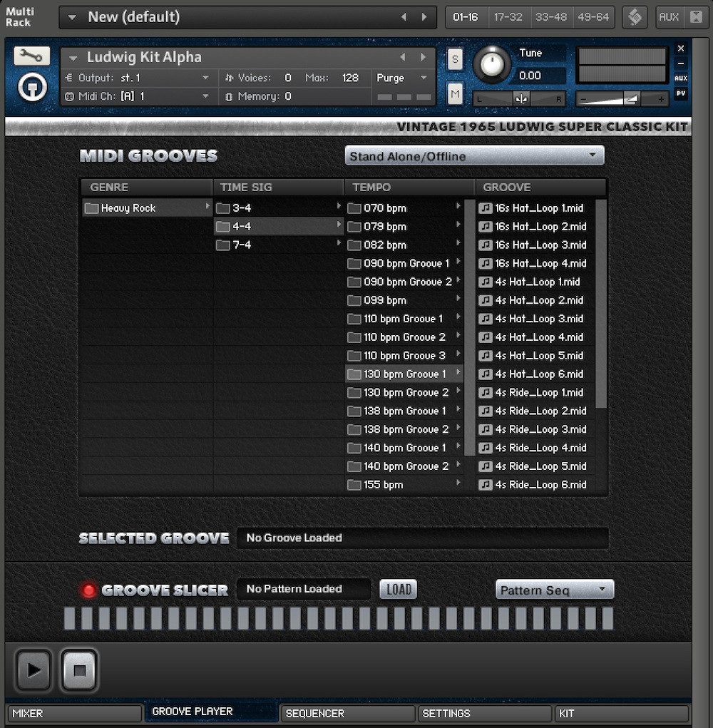Solo the Ludwig Kit Alpha instrument
713x728 pixels.
click(455, 59)
